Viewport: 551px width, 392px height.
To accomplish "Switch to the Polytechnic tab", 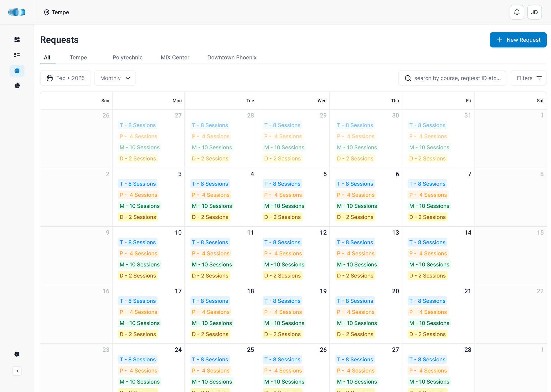I will tap(128, 57).
